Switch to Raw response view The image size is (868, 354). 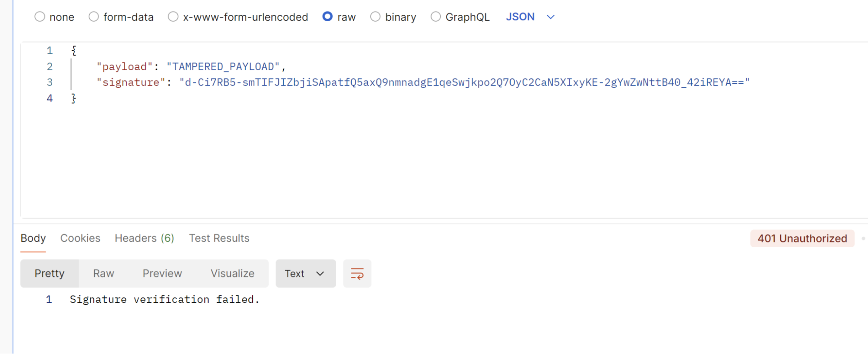coord(103,274)
